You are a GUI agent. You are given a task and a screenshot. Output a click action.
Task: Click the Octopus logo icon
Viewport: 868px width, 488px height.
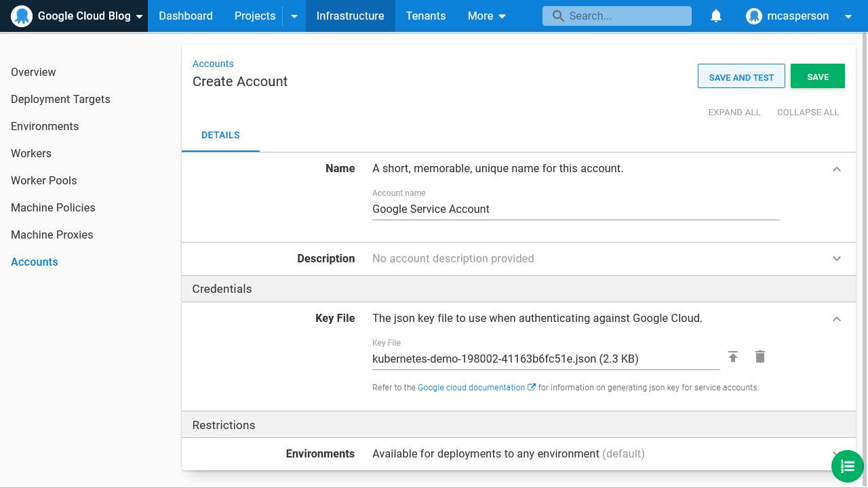(x=22, y=16)
